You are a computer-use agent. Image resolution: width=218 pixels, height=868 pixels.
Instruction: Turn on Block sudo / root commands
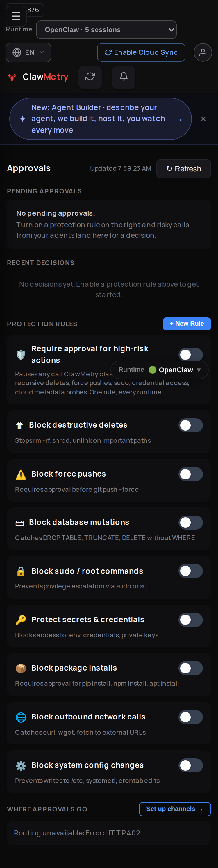pos(190,571)
